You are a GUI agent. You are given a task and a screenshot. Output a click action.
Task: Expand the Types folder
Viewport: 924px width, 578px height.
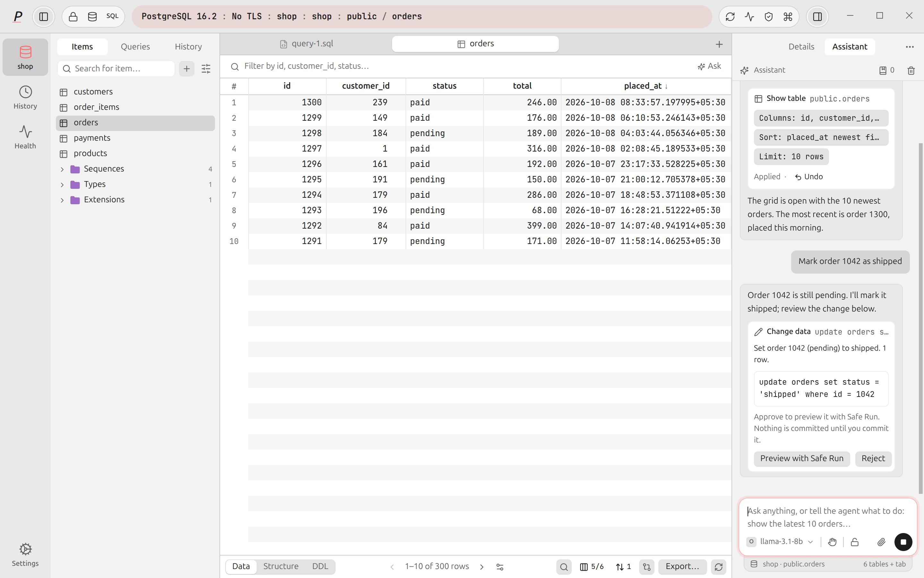pyautogui.click(x=62, y=185)
